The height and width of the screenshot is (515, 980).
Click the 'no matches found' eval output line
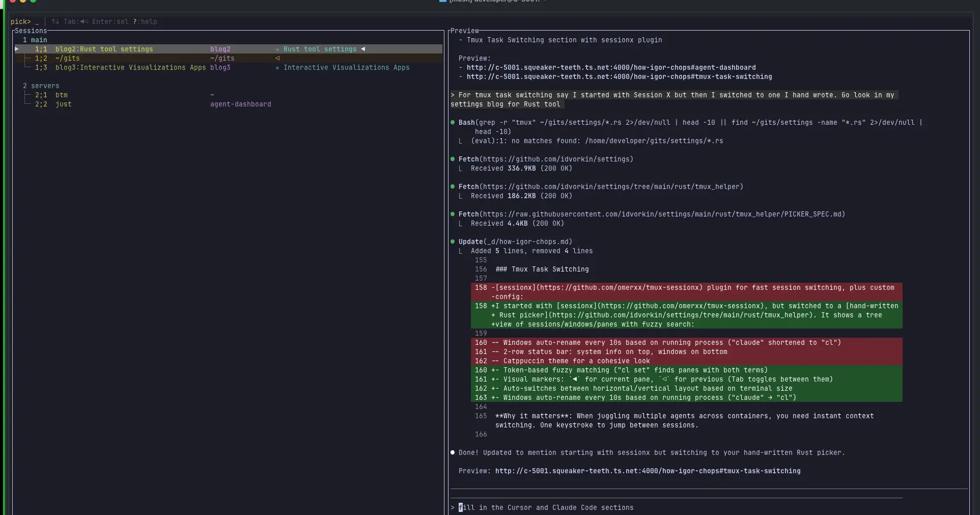(x=597, y=141)
